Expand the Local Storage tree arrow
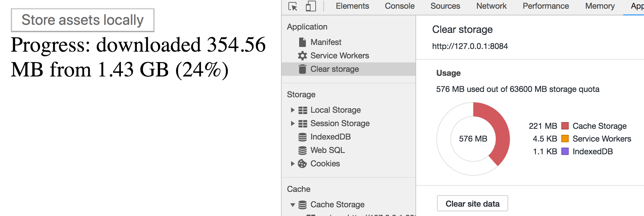The height and width of the screenshot is (216, 644). coord(292,110)
